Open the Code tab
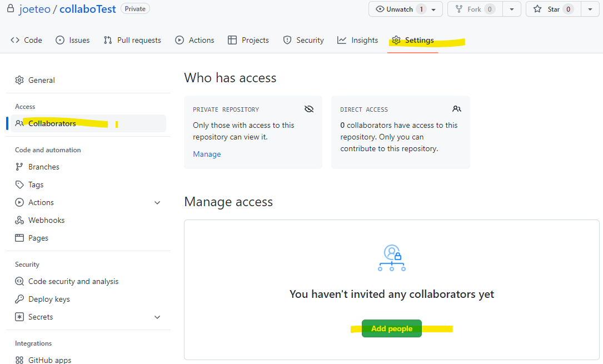 click(26, 40)
